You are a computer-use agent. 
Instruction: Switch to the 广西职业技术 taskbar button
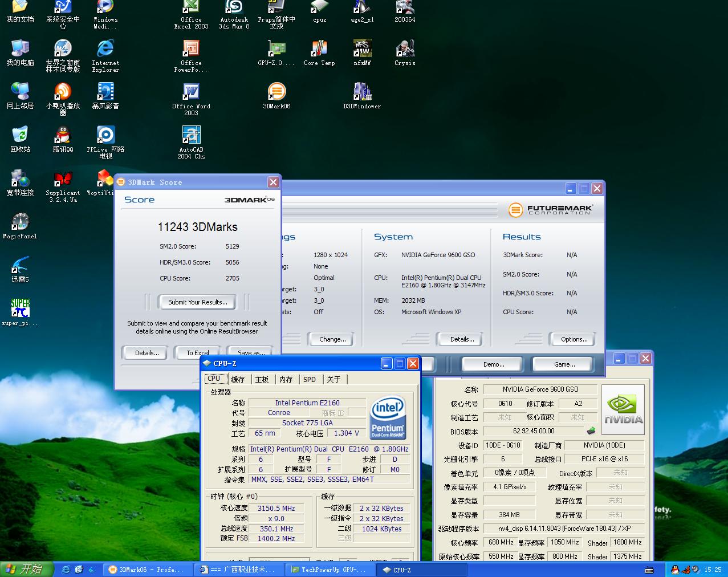coord(238,570)
